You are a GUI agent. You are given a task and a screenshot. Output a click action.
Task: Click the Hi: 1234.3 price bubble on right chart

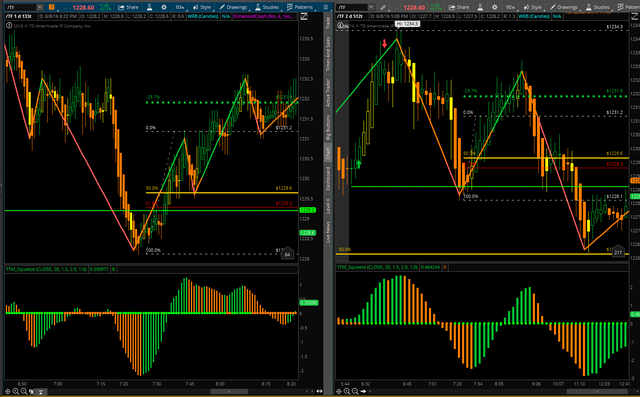(407, 24)
